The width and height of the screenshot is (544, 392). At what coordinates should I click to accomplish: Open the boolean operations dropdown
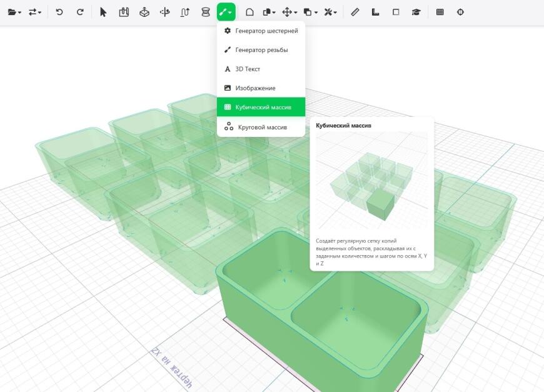(311, 12)
